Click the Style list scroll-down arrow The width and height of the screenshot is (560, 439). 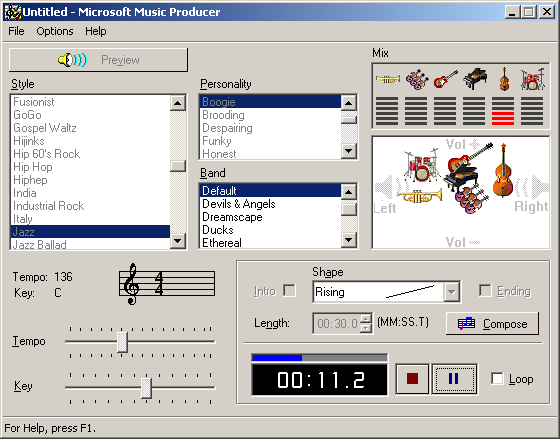(178, 240)
